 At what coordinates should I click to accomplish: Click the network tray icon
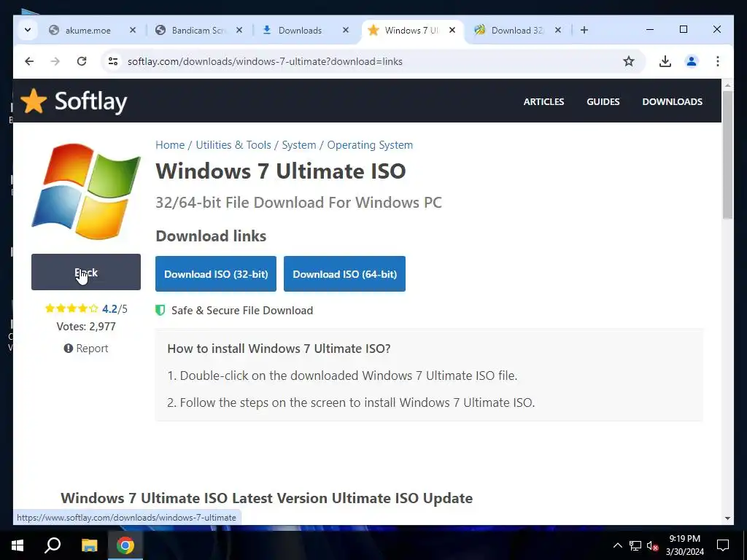635,545
